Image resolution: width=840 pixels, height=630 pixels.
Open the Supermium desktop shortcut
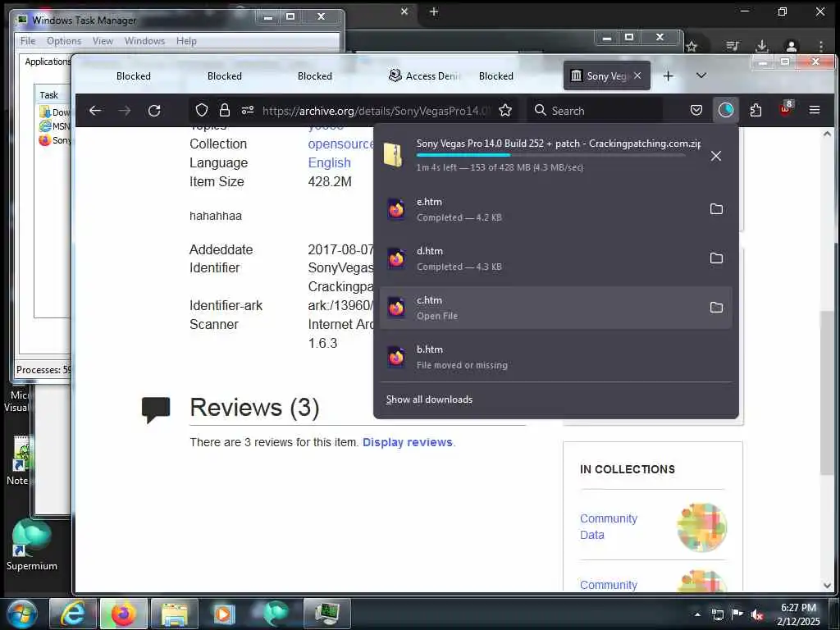coord(32,545)
